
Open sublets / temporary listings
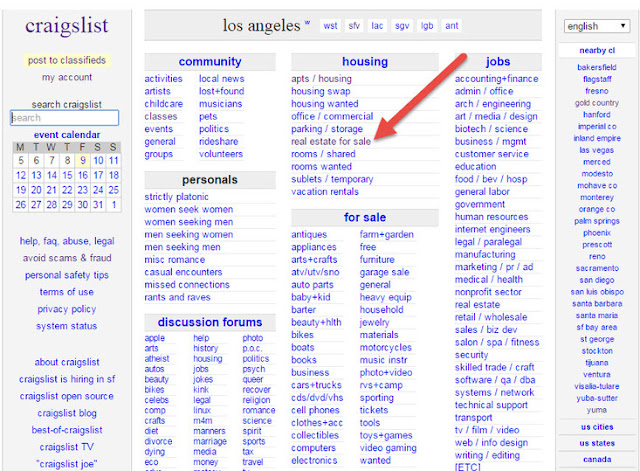[332, 179]
